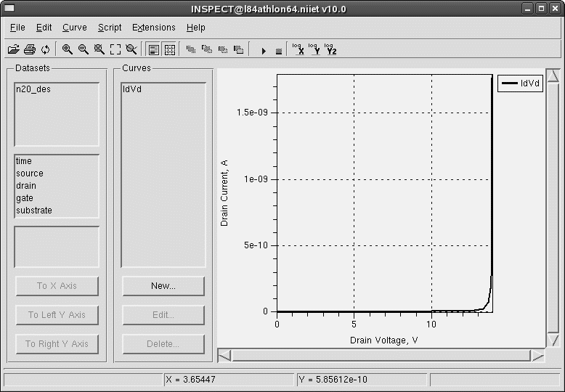Click the open file folder icon
Image resolution: width=565 pixels, height=392 pixels.
13,49
